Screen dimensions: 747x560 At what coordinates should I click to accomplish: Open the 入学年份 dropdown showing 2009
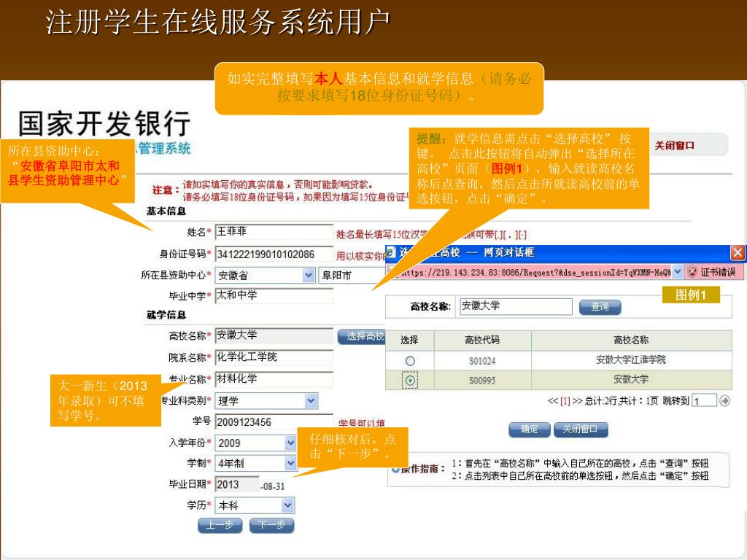[256, 443]
